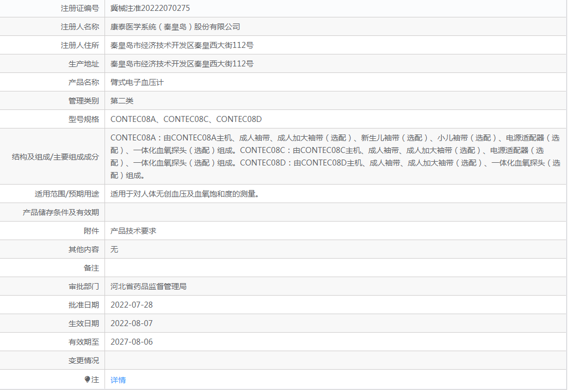Click the 注册人住所 address value

tap(182, 45)
